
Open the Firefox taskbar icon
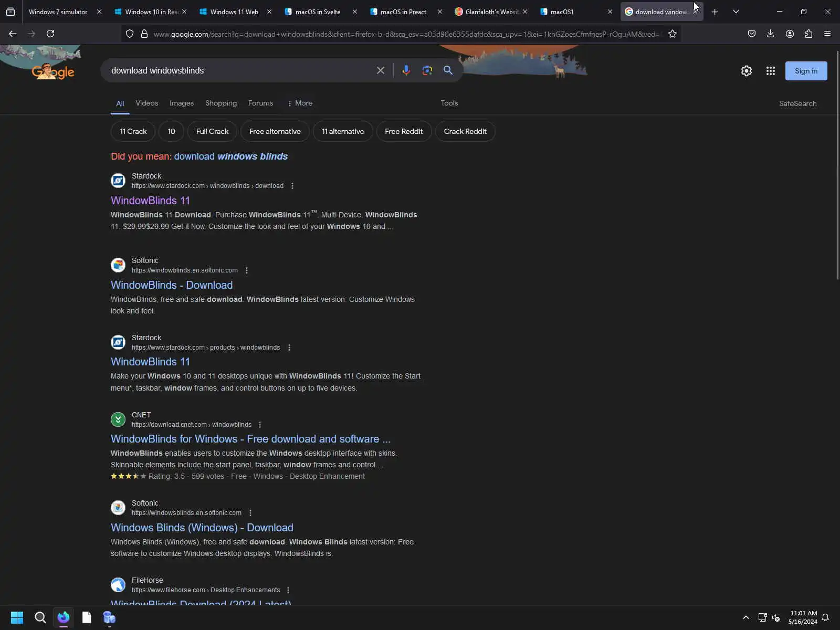tap(64, 617)
